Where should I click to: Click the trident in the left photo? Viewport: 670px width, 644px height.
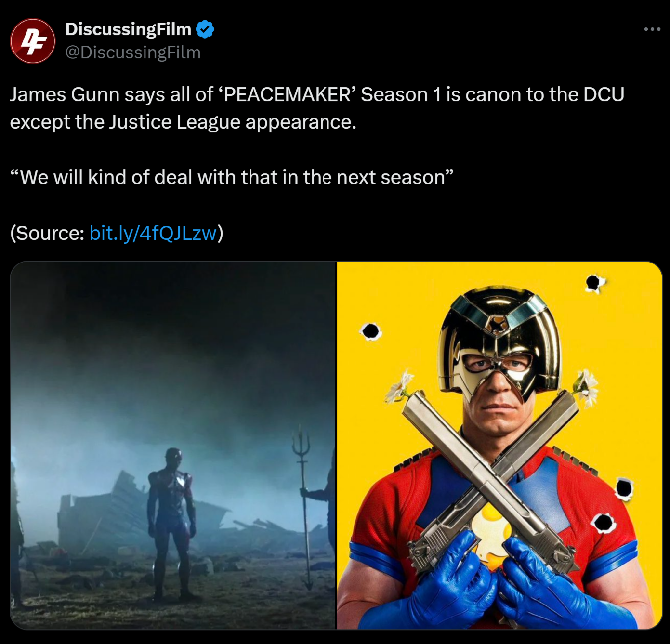point(303,506)
